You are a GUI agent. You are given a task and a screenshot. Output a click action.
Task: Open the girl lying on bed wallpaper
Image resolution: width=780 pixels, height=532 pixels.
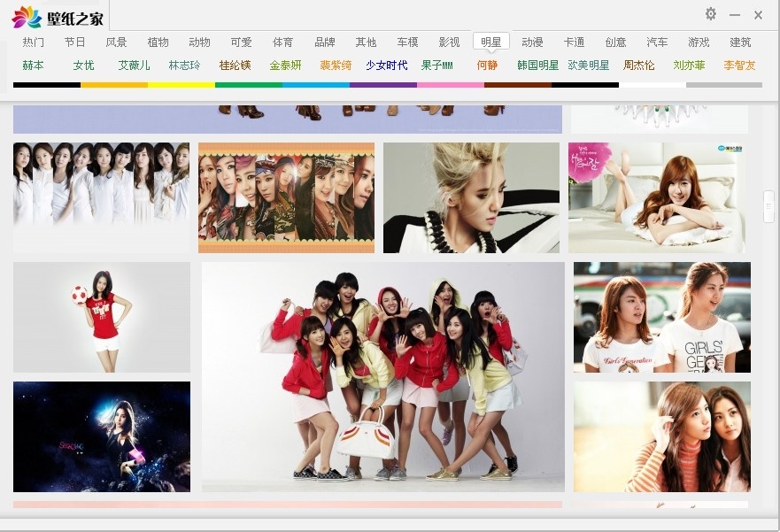[657, 198]
